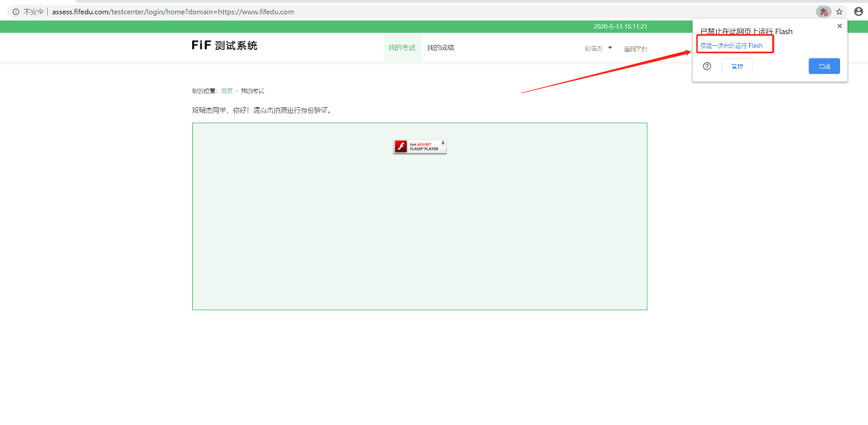Screen dimensions: 868x425
Task: Open the help question mark in Flash popup
Action: point(707,66)
